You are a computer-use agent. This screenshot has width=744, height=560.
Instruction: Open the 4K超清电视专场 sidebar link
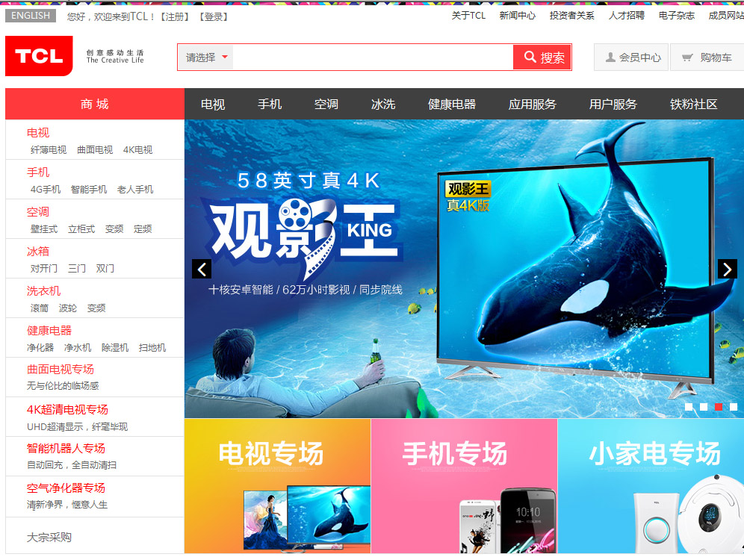pos(67,409)
